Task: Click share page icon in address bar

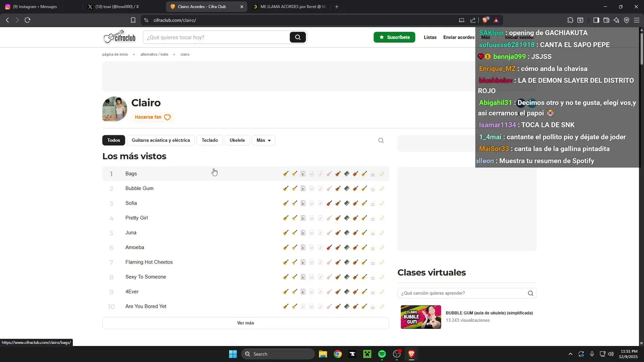Action: click(473, 20)
